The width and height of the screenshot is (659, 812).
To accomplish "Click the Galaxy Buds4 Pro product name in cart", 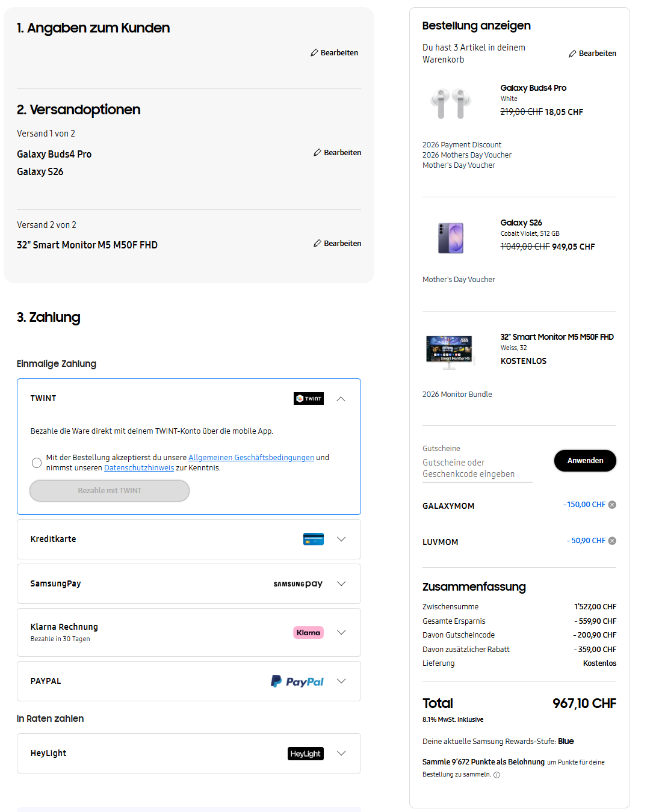I will pyautogui.click(x=533, y=88).
